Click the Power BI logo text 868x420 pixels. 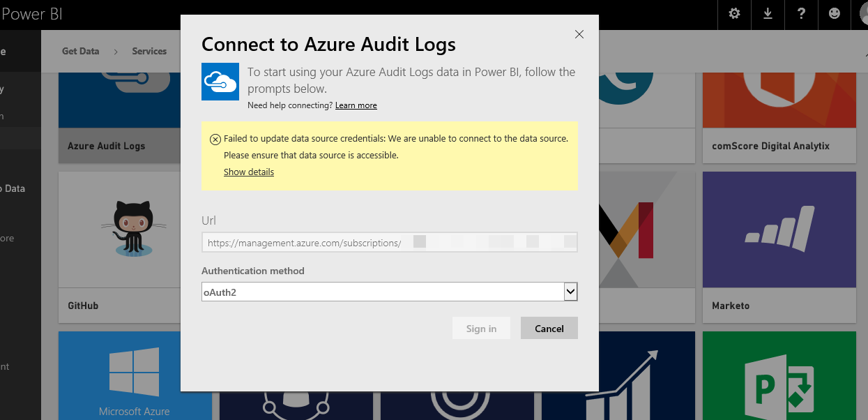tap(31, 14)
